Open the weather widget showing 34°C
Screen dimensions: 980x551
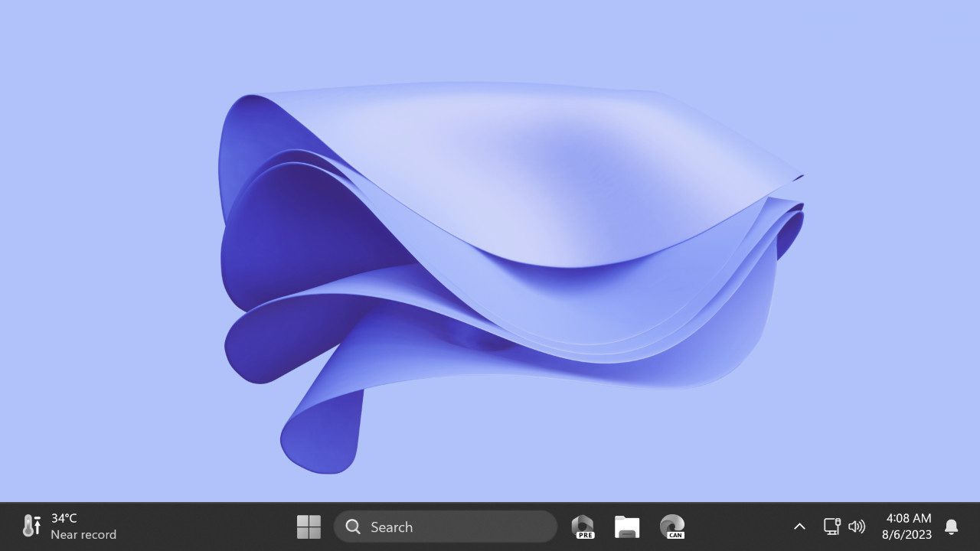coord(69,527)
